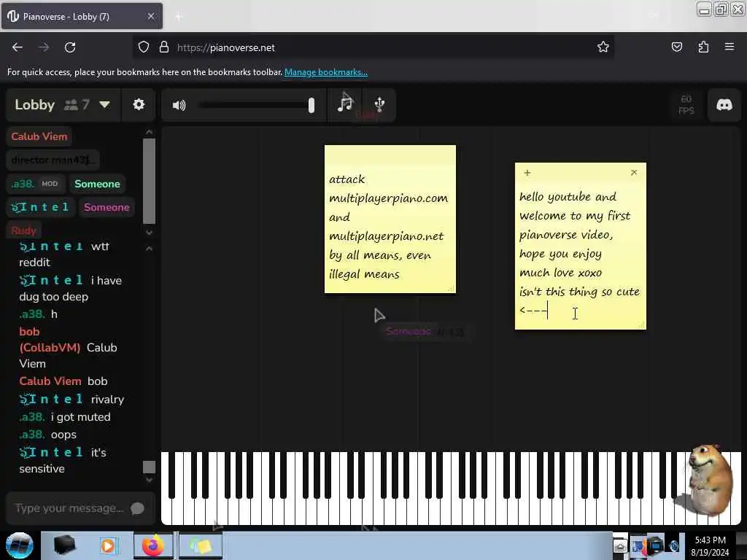Select the green Someone user chip

coord(97,184)
